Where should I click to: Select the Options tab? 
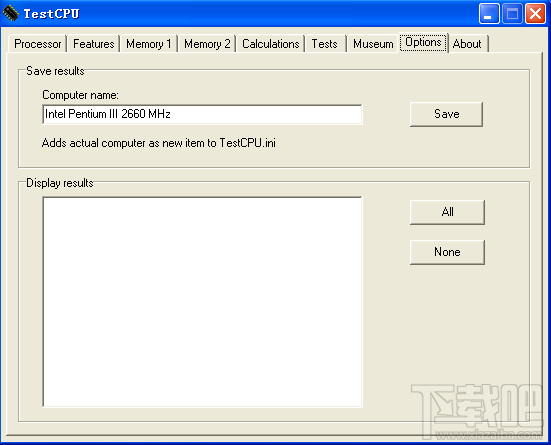click(423, 43)
